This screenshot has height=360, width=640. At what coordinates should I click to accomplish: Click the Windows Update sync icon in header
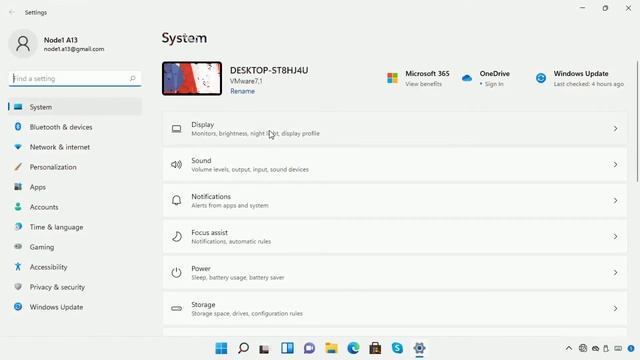[541, 78]
